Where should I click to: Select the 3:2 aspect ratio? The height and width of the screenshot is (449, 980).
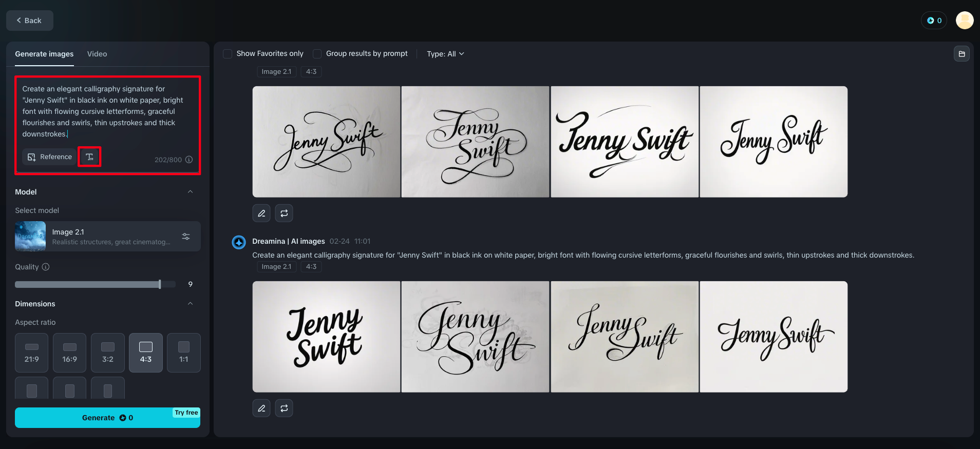(x=108, y=353)
